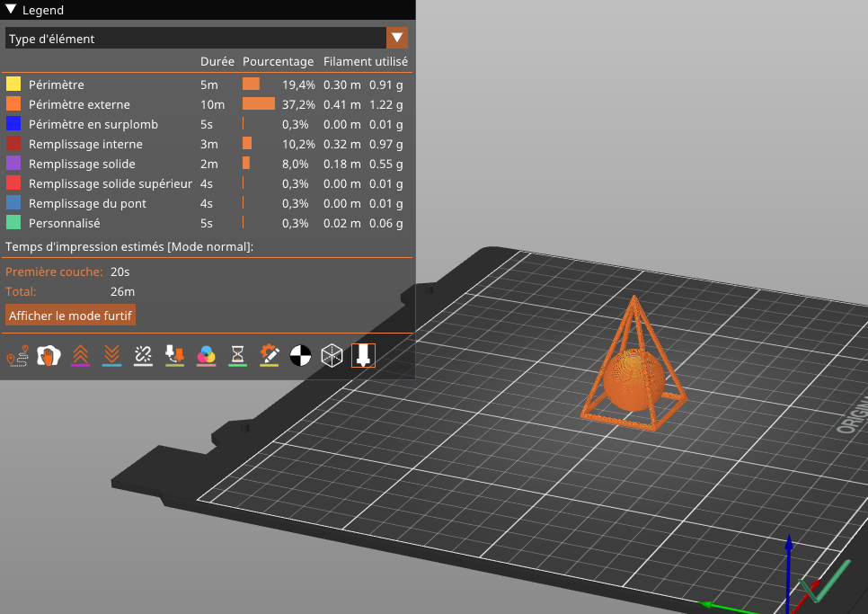This screenshot has height=614, width=868.
Task: Toggle custom G-code gear-pencil icon
Action: [x=269, y=356]
